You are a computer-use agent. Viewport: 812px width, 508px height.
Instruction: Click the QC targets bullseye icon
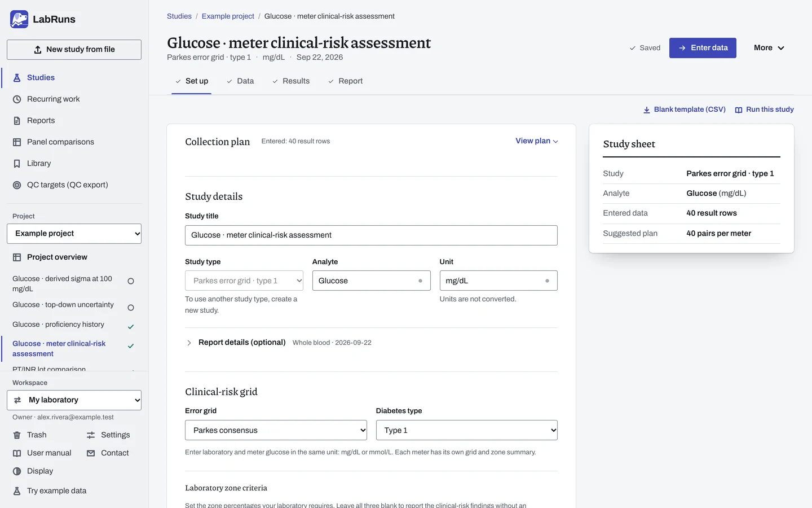point(17,185)
